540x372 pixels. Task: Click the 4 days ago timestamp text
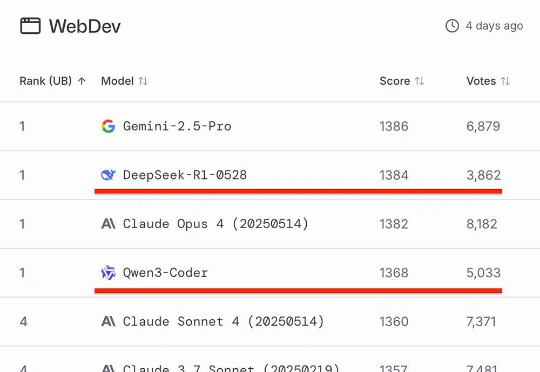[x=494, y=26]
